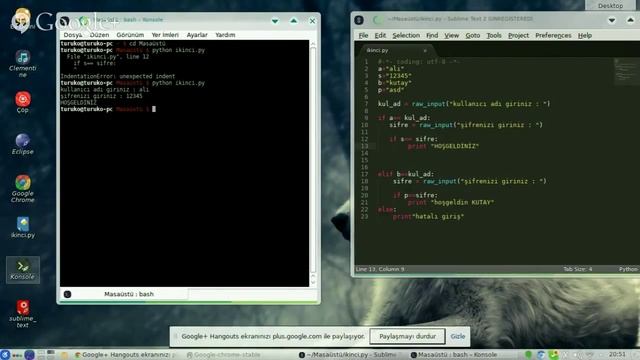The image size is (640, 360).
Task: Click the blue globe taskbar launcher icon
Action: click(29, 355)
